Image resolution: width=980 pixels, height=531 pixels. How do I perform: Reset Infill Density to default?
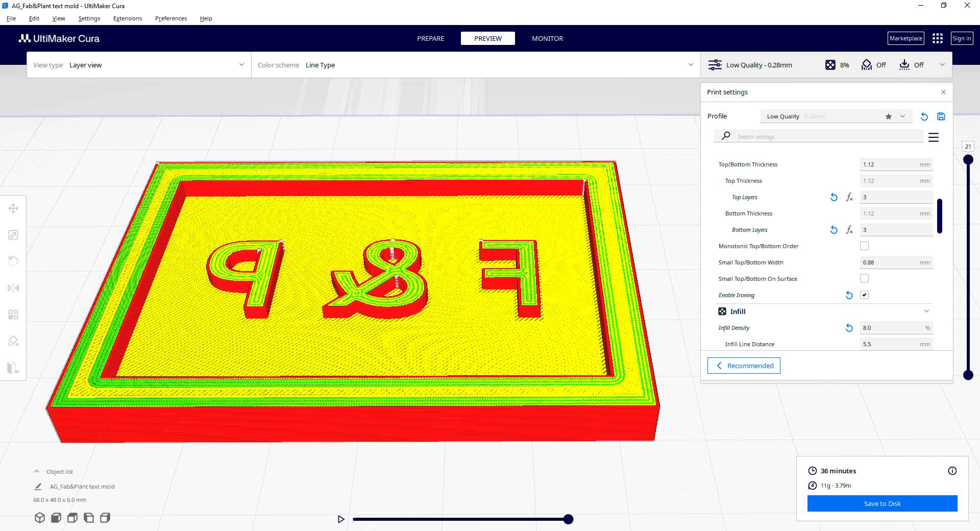click(x=849, y=328)
